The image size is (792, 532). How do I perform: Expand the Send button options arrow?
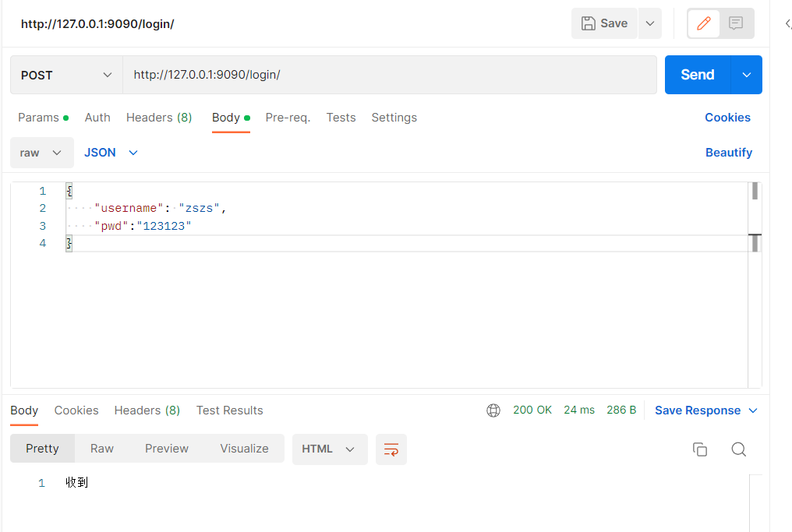pyautogui.click(x=747, y=75)
